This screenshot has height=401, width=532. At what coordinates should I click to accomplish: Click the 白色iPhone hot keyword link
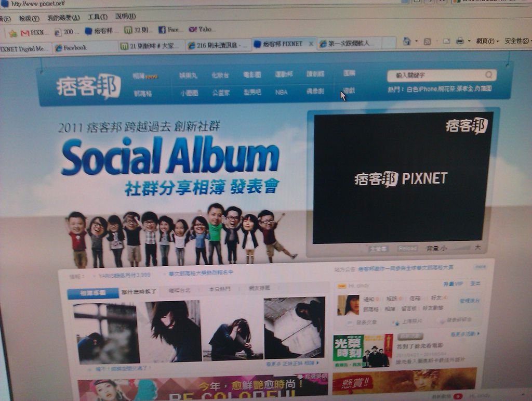point(422,89)
